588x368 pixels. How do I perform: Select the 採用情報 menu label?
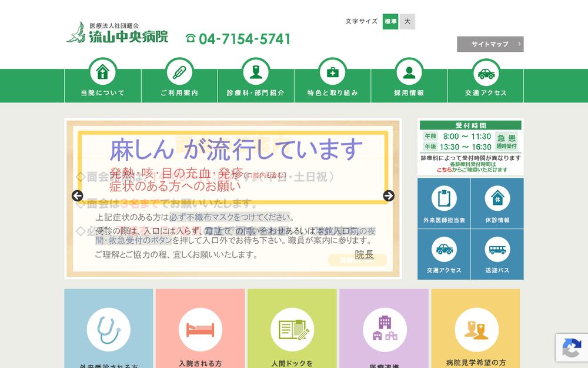coord(409,93)
